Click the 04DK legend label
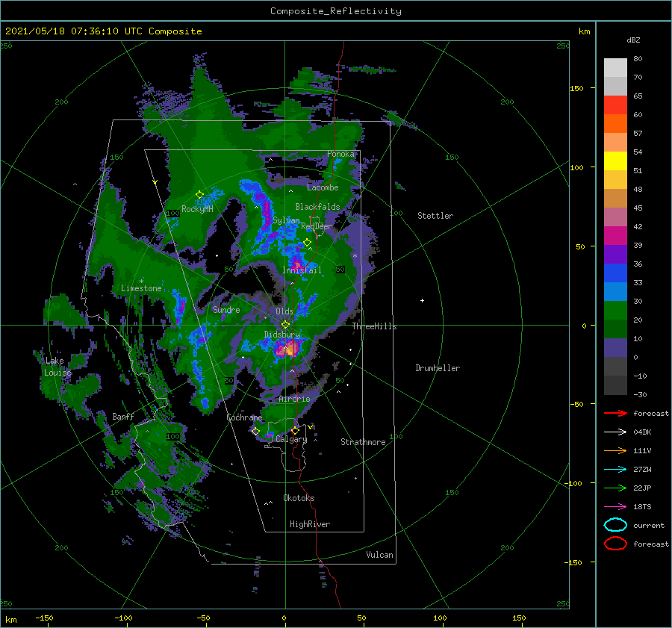The height and width of the screenshot is (628, 672). 642,432
